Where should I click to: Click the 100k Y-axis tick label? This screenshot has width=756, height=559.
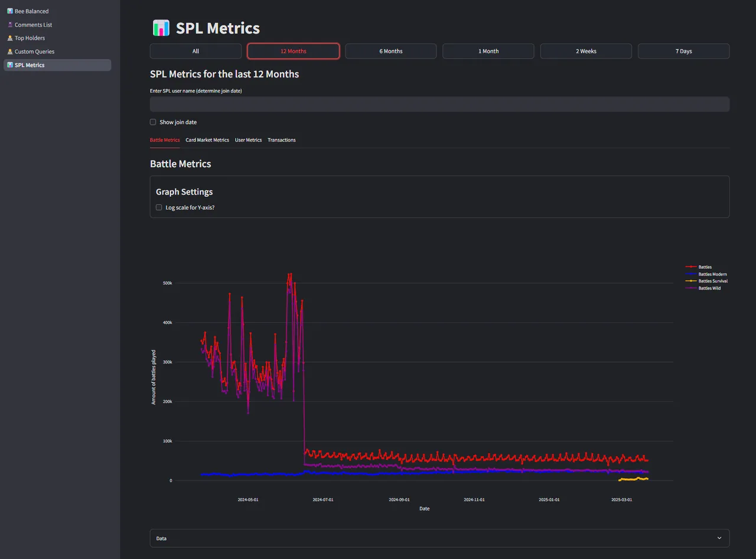coord(167,441)
